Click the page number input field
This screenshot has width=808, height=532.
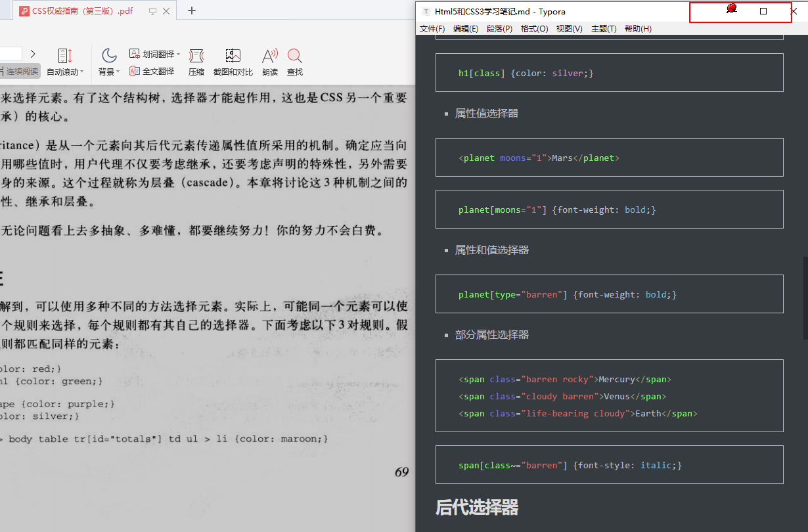(x=11, y=54)
